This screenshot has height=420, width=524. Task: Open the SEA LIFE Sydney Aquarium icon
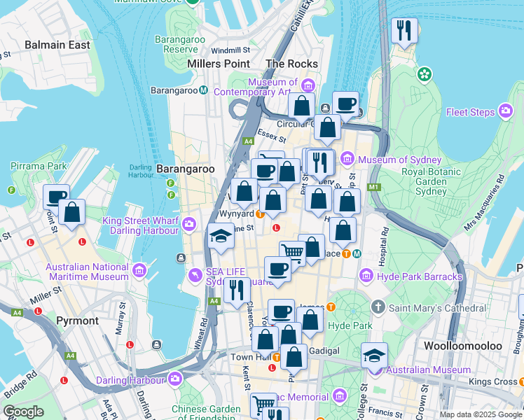(195, 276)
